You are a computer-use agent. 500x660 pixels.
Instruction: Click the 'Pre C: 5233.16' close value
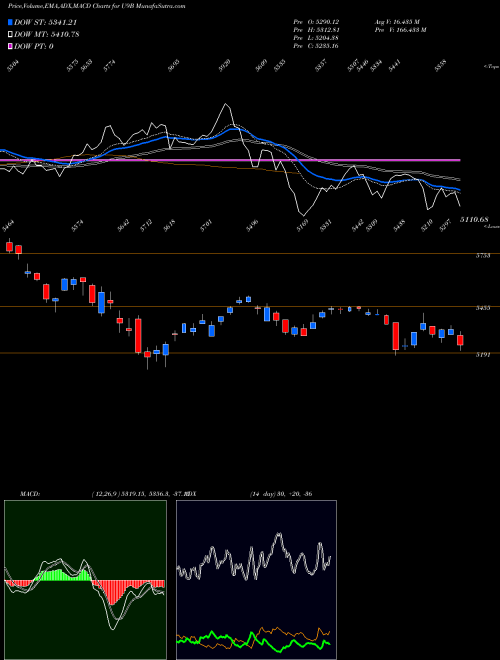click(x=316, y=46)
